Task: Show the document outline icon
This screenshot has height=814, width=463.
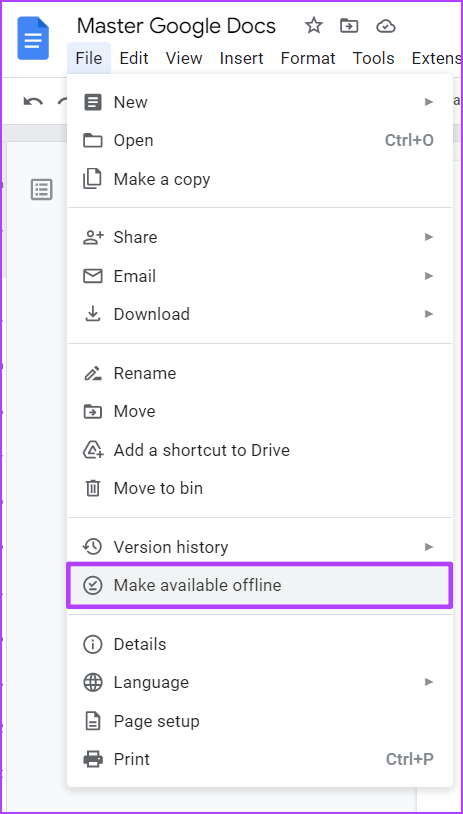Action: point(42,190)
